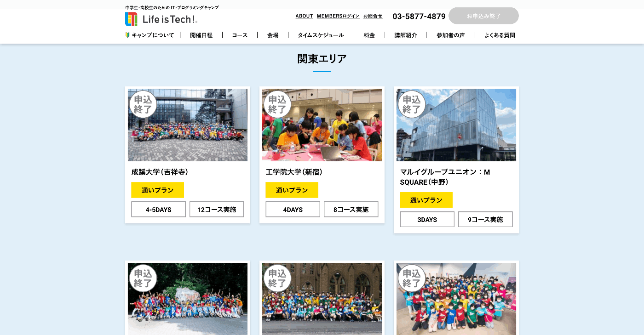Open the 料金 menu item

pyautogui.click(x=369, y=35)
